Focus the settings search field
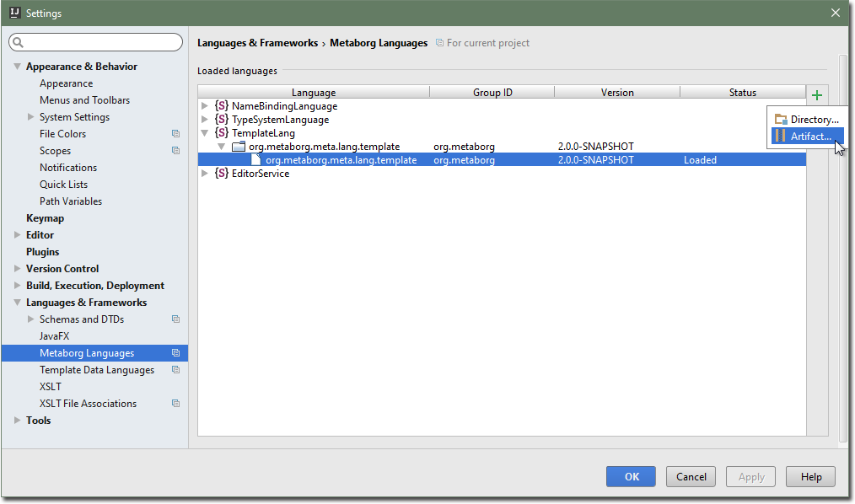Image resolution: width=855 pixels, height=504 pixels. 96,42
